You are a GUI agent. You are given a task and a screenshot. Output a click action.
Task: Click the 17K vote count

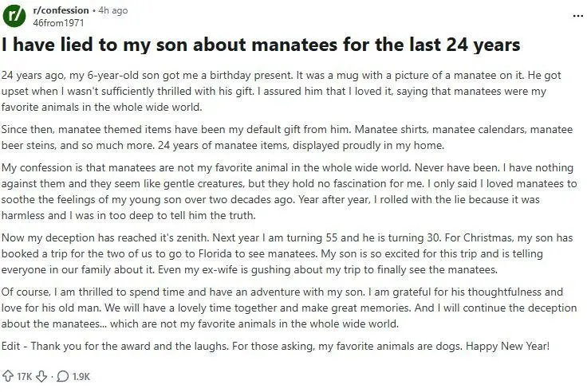[25, 376]
